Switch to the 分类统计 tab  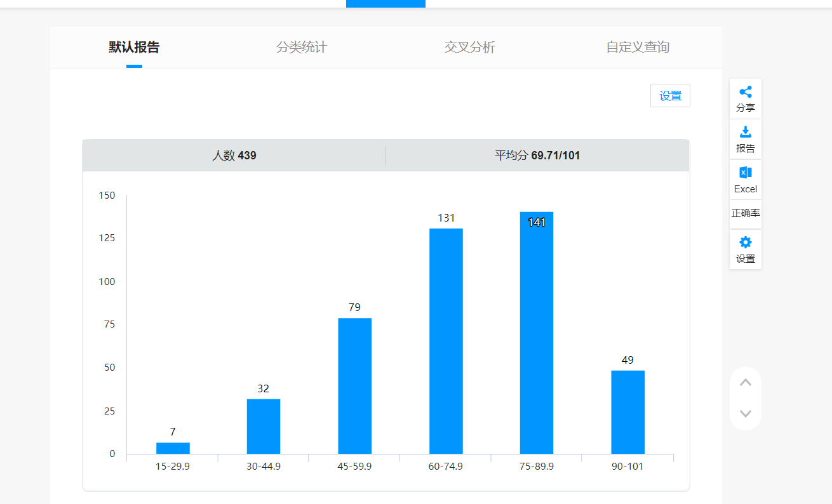[x=302, y=47]
